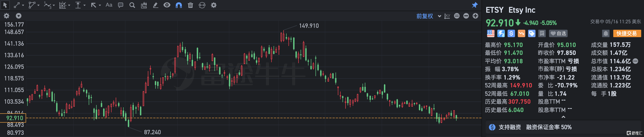Toggle the blue pin on the chart toolbar
This screenshot has width=644, height=137.
(x=475, y=5)
